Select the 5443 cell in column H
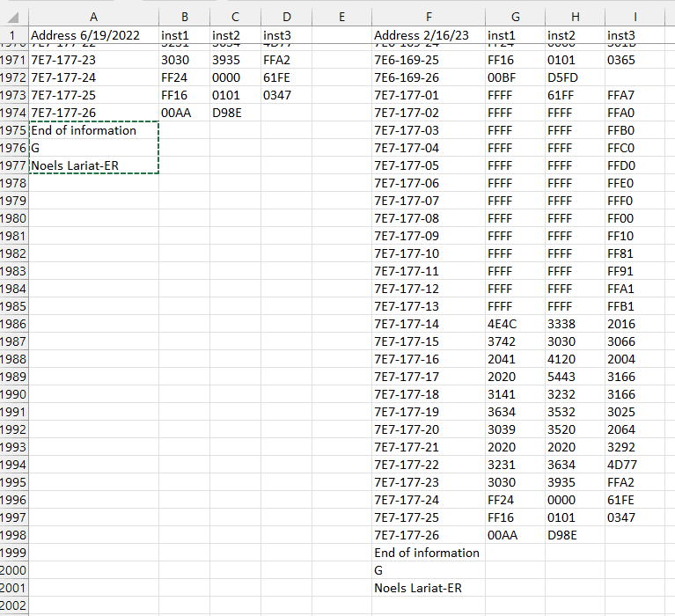The width and height of the screenshot is (675, 616). tap(561, 377)
